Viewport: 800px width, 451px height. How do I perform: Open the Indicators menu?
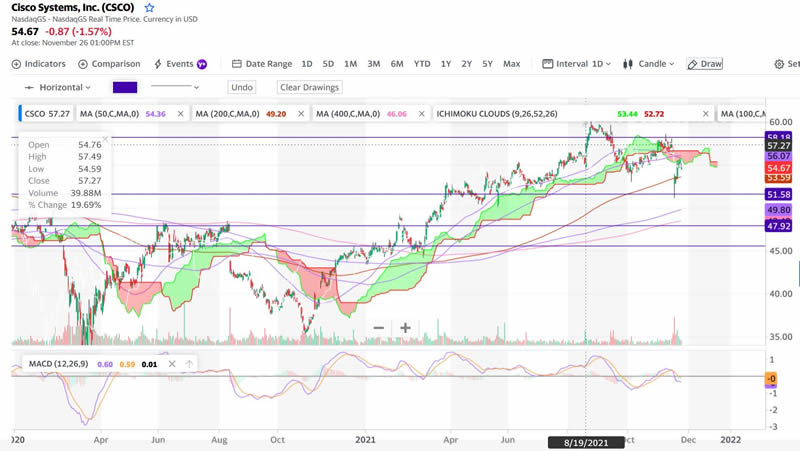tap(38, 64)
